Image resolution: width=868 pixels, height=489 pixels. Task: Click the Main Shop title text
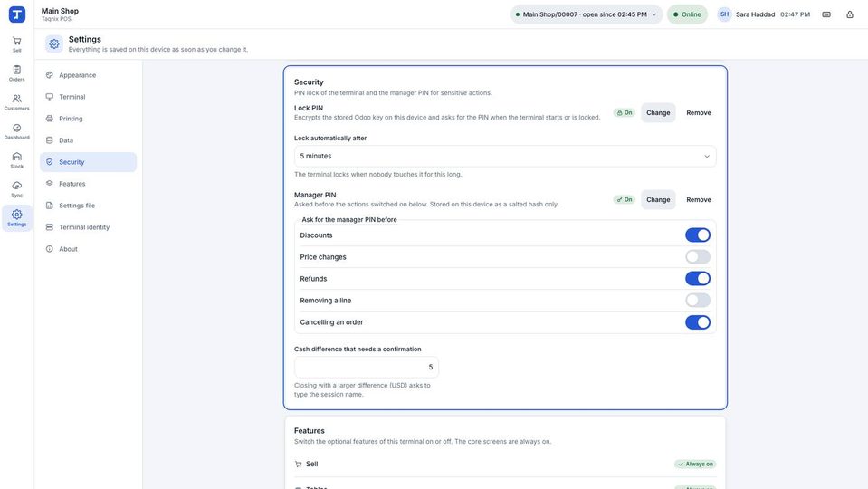tap(60, 11)
